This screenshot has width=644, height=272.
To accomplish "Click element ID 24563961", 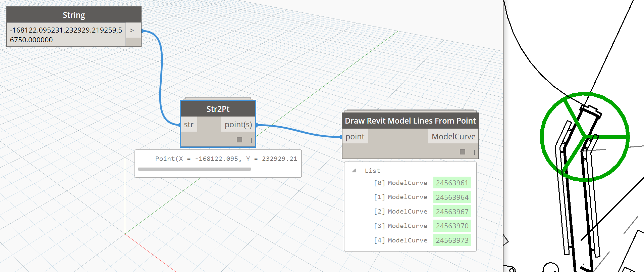I will click(x=452, y=183).
